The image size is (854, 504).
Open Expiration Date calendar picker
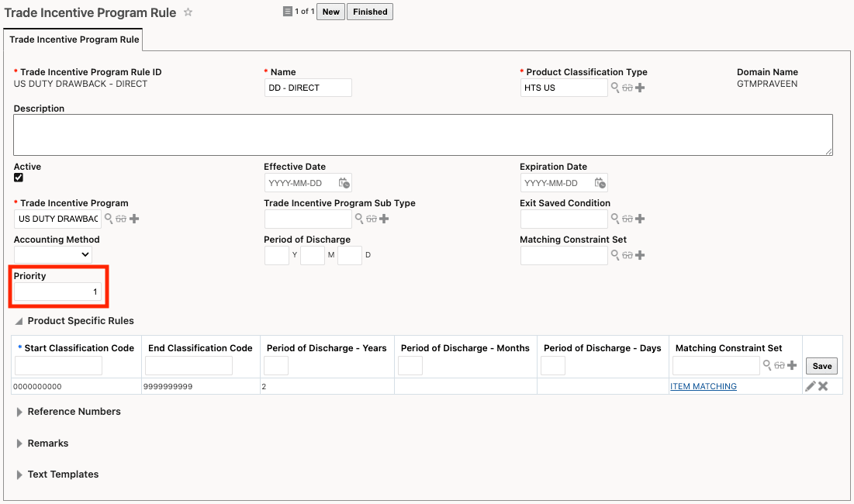(x=600, y=183)
